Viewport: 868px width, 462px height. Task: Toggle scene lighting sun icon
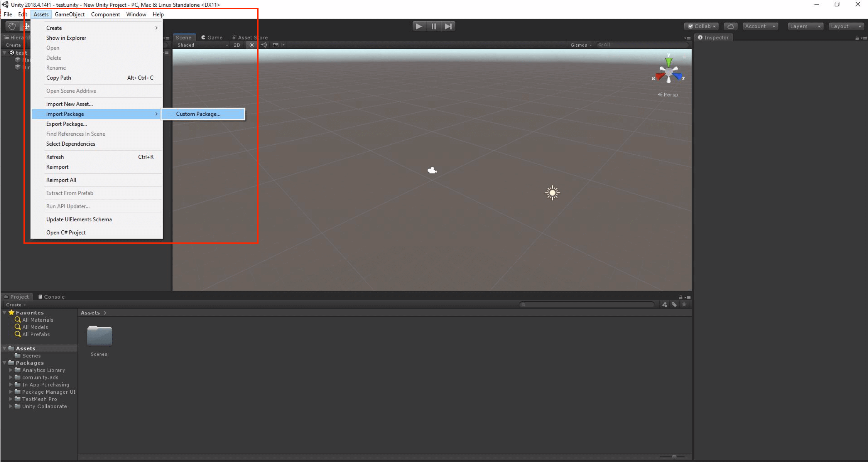[252, 45]
